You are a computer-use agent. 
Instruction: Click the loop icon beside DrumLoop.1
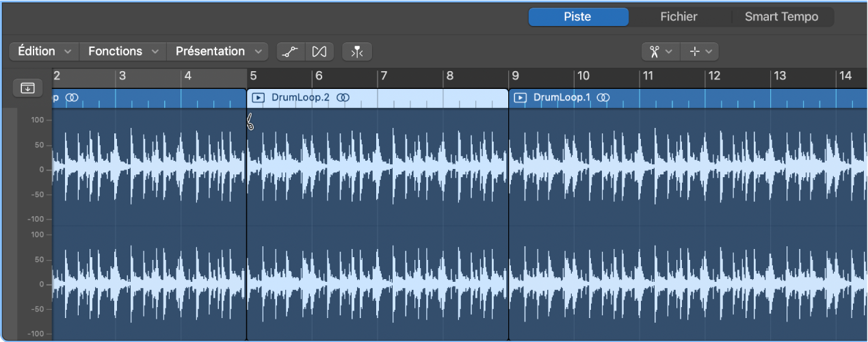tap(603, 98)
